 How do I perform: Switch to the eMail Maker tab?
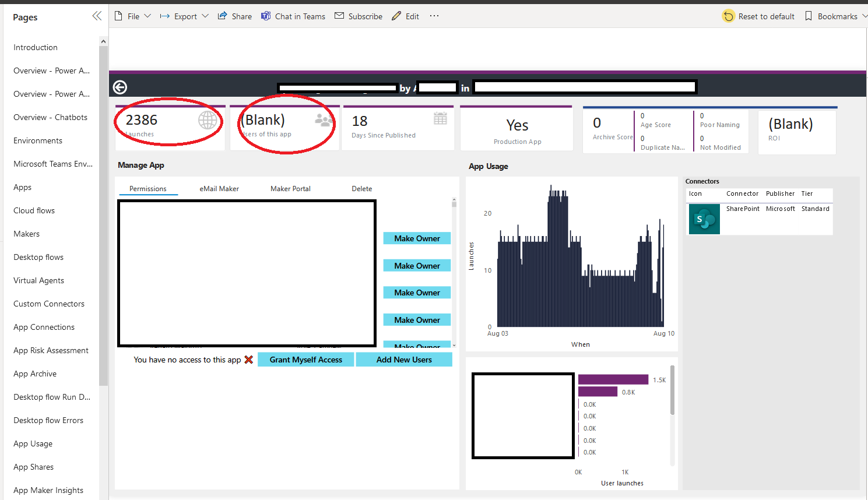[x=219, y=188]
